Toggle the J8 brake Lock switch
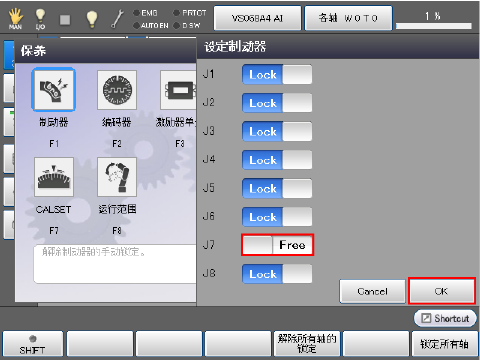 click(277, 274)
